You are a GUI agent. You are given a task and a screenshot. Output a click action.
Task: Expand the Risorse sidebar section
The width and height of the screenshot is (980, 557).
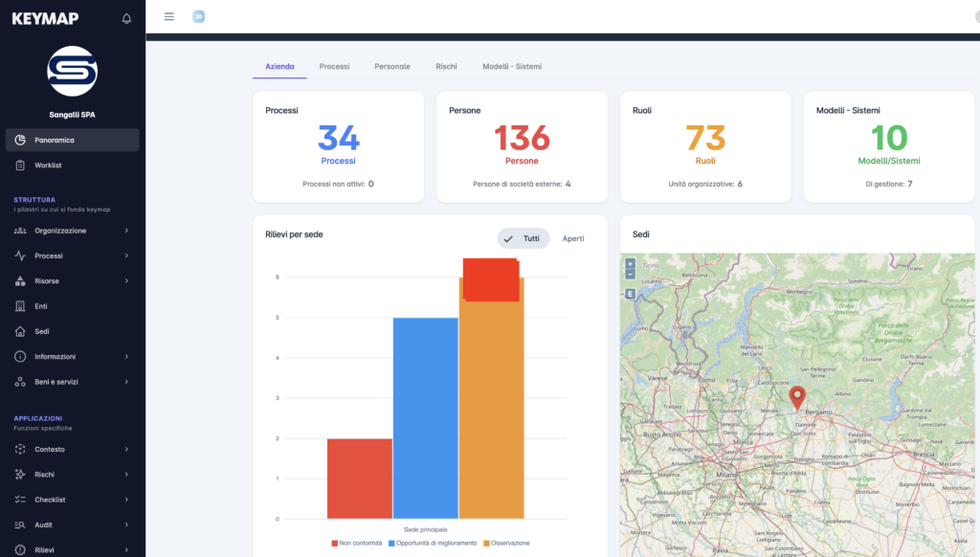[x=72, y=281]
